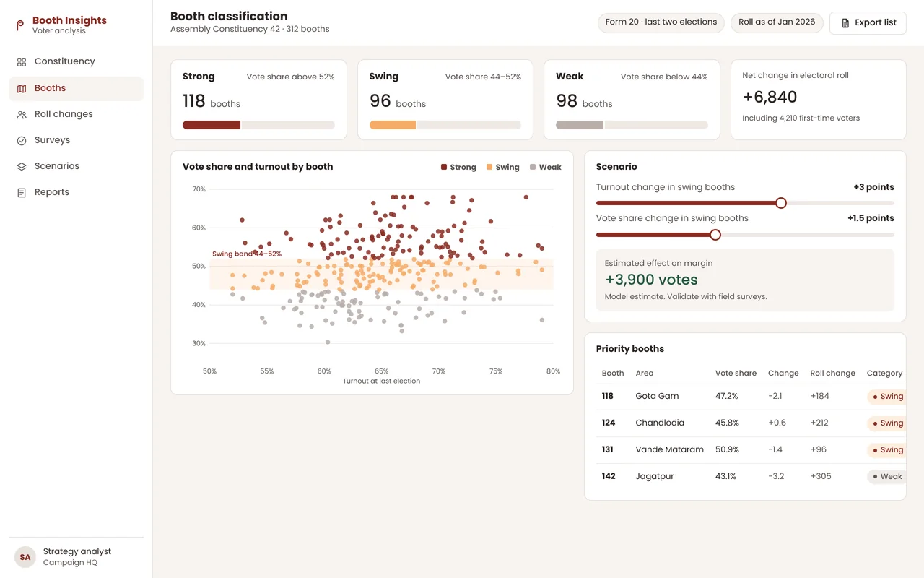Toggle the Swing legend item
The width and height of the screenshot is (924, 578).
[502, 167]
